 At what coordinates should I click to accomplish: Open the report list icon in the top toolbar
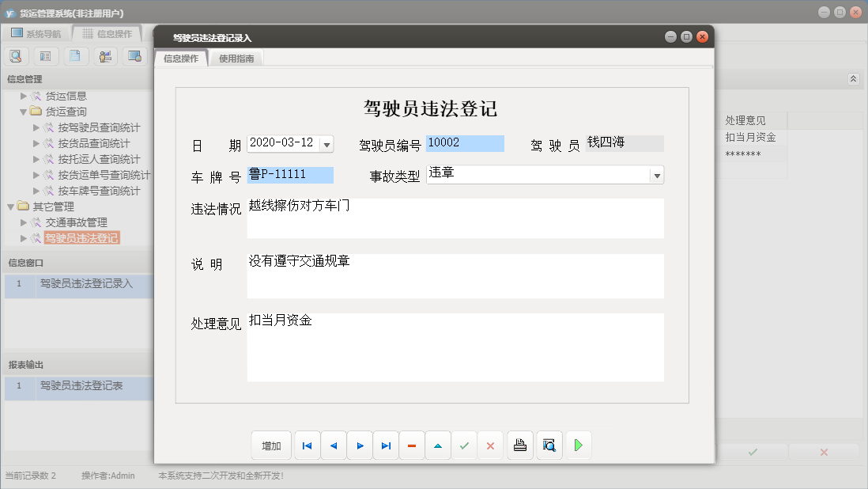[x=45, y=56]
